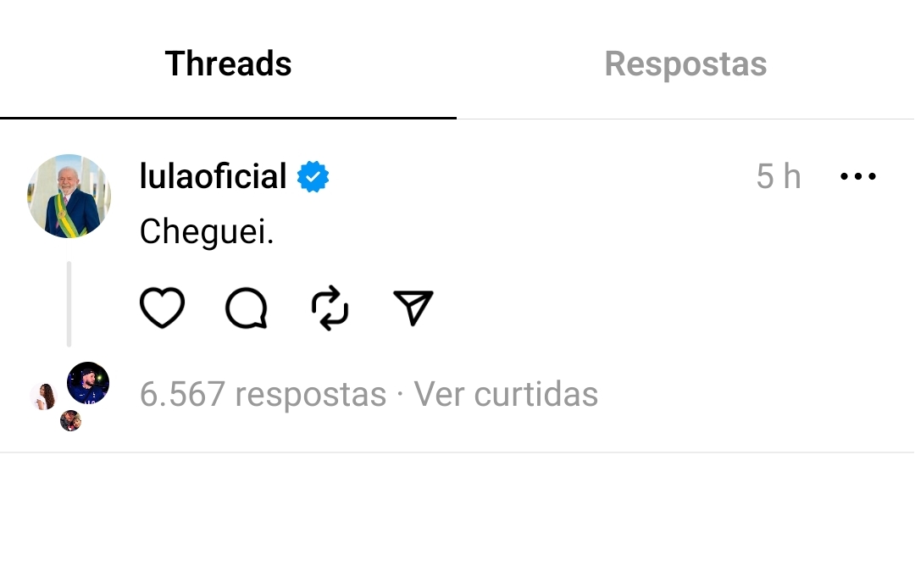View the 6.567 respostas
The height and width of the screenshot is (588, 915).
tap(263, 394)
